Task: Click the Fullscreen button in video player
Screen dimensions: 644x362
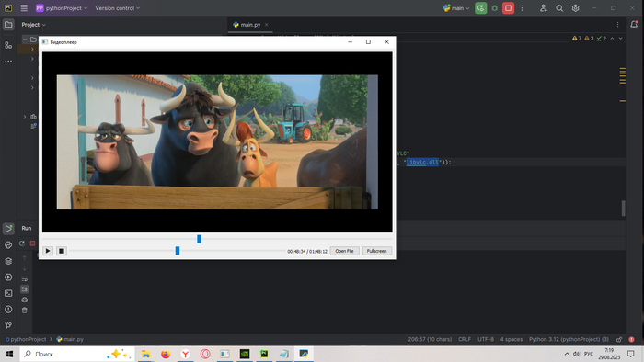Action: 376,251
